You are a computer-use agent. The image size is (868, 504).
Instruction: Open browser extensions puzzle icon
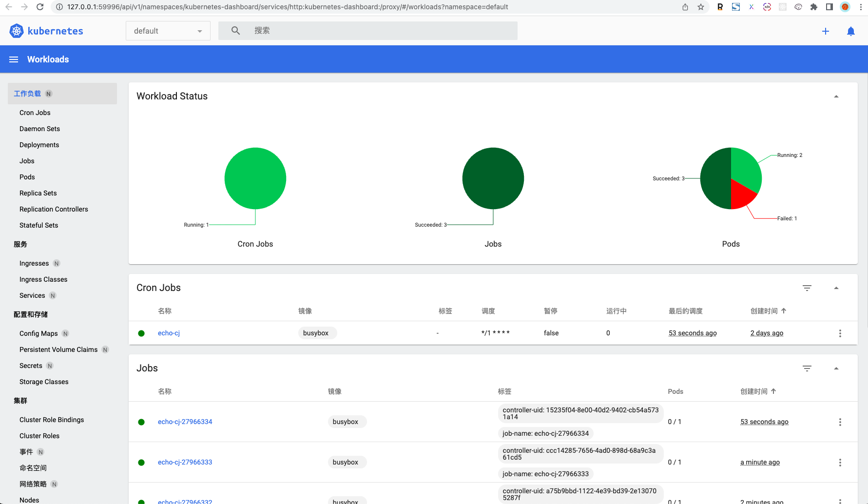pos(813,7)
